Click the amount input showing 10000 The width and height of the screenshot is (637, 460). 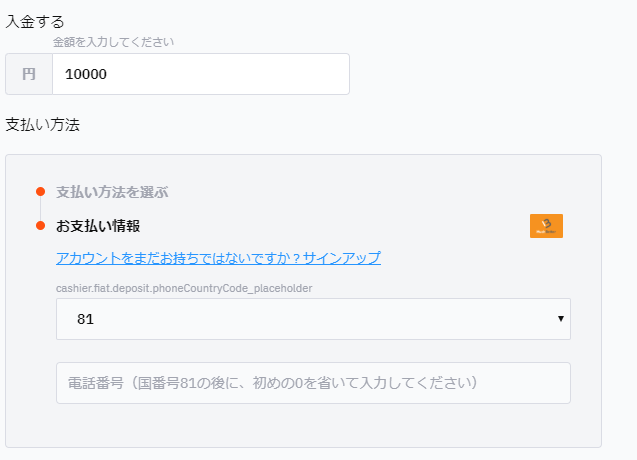click(201, 74)
